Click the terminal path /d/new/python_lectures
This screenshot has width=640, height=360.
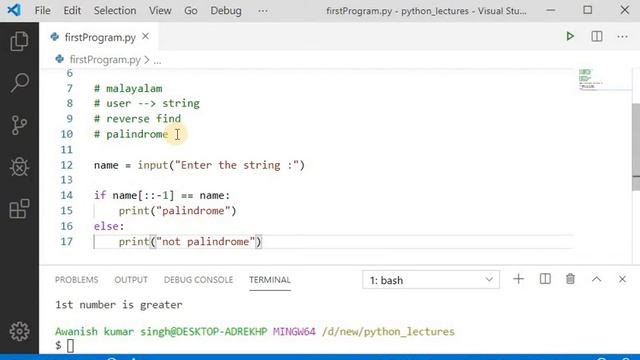[388, 331]
